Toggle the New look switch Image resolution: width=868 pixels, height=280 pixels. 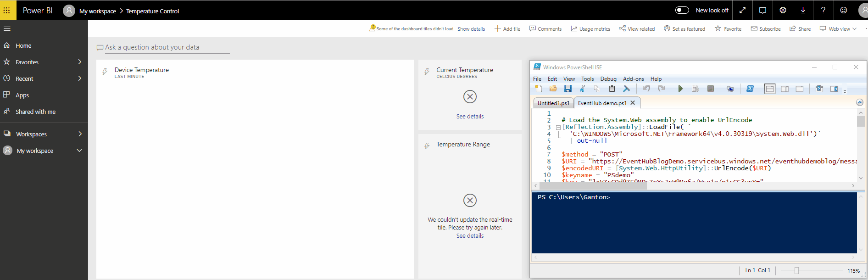coord(682,10)
